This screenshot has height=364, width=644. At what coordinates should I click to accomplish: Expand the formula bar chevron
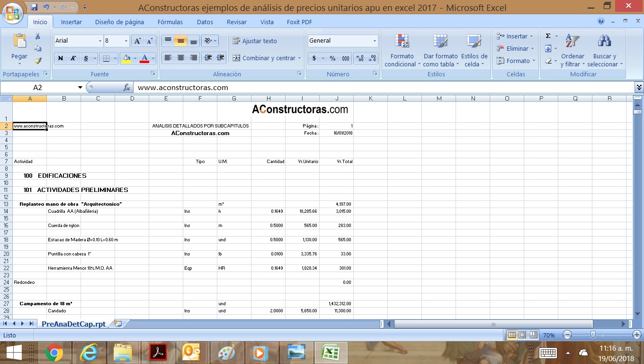coord(639,87)
